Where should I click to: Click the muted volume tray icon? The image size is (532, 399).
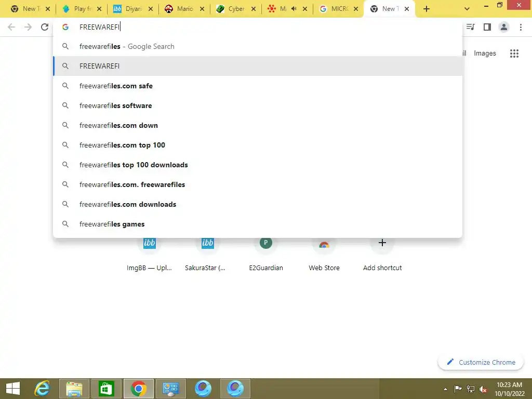(483, 389)
